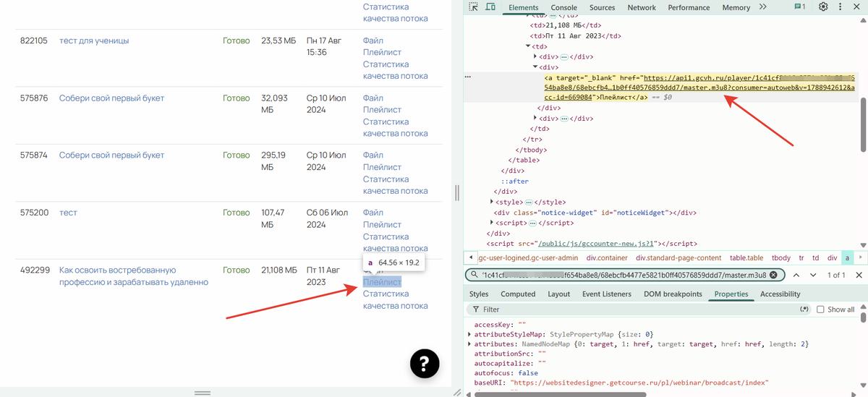868x397 pixels.
Task: Click the round question-mark help button
Action: point(425,364)
